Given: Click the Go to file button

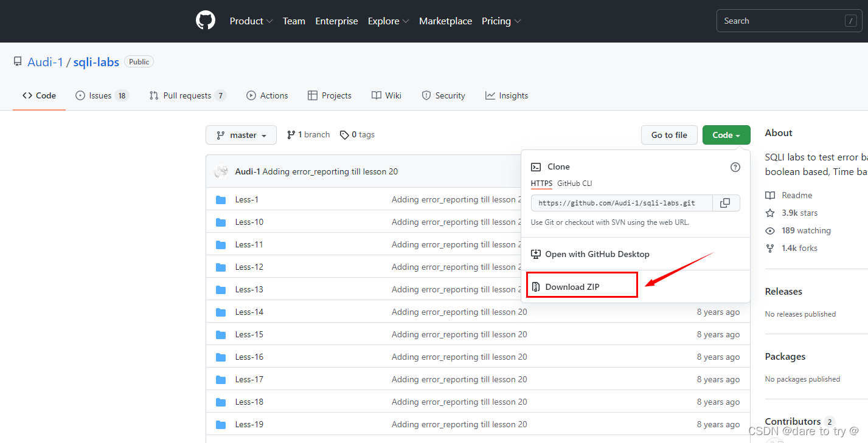Looking at the screenshot, I should (669, 135).
